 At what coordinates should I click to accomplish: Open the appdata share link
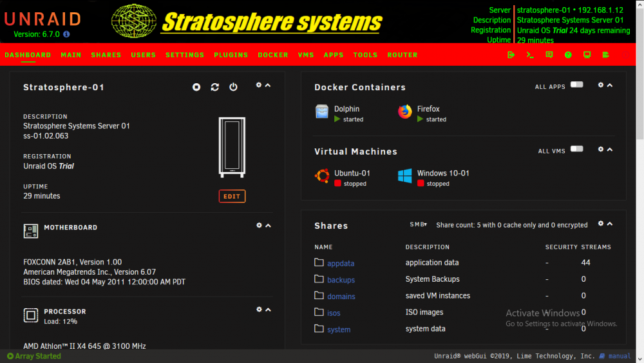(x=341, y=263)
